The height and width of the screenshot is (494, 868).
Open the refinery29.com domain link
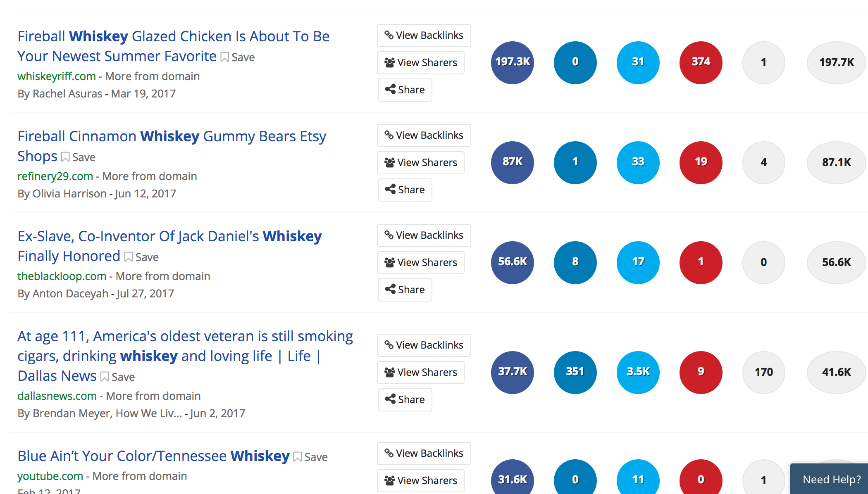[55, 176]
